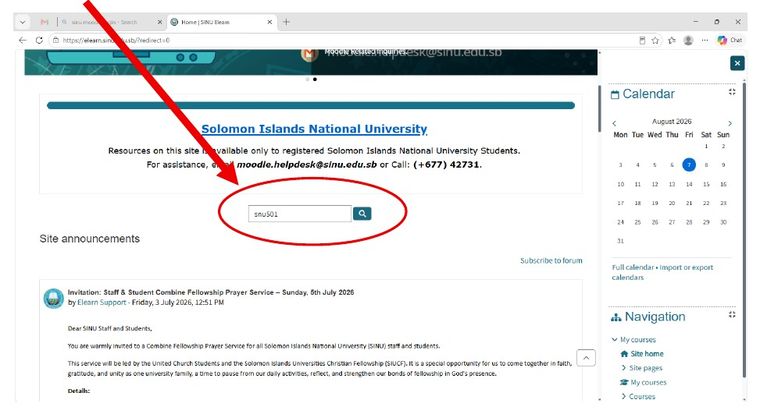This screenshot has height=414, width=760.
Task: Click the Navigation block sitemap icon
Action: click(616, 318)
